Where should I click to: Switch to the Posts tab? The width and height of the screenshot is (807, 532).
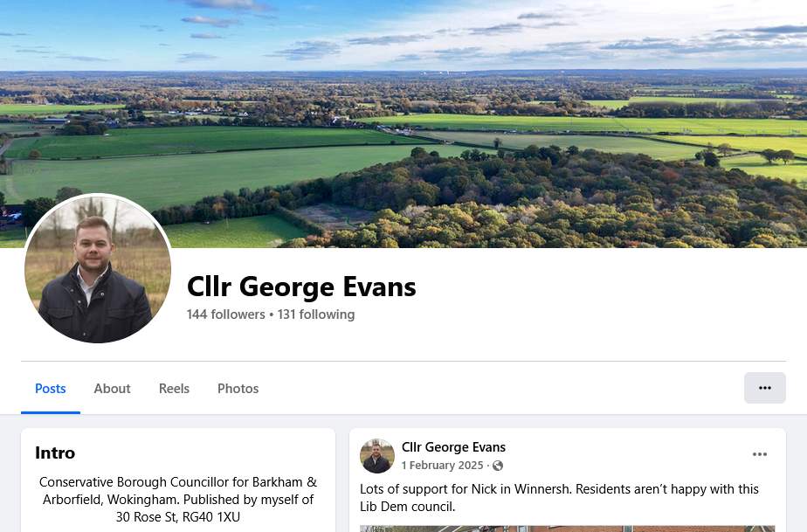click(x=51, y=389)
